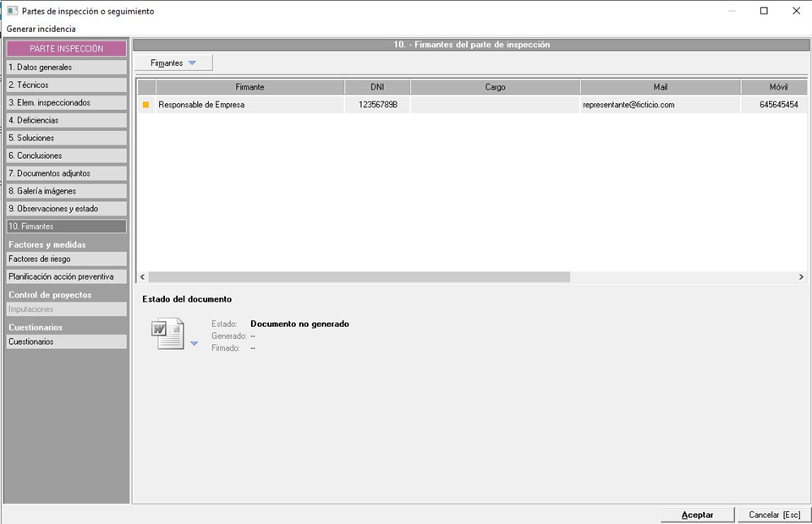Image resolution: width=812 pixels, height=524 pixels.
Task: Go to 1. Datos generales section
Action: point(66,67)
